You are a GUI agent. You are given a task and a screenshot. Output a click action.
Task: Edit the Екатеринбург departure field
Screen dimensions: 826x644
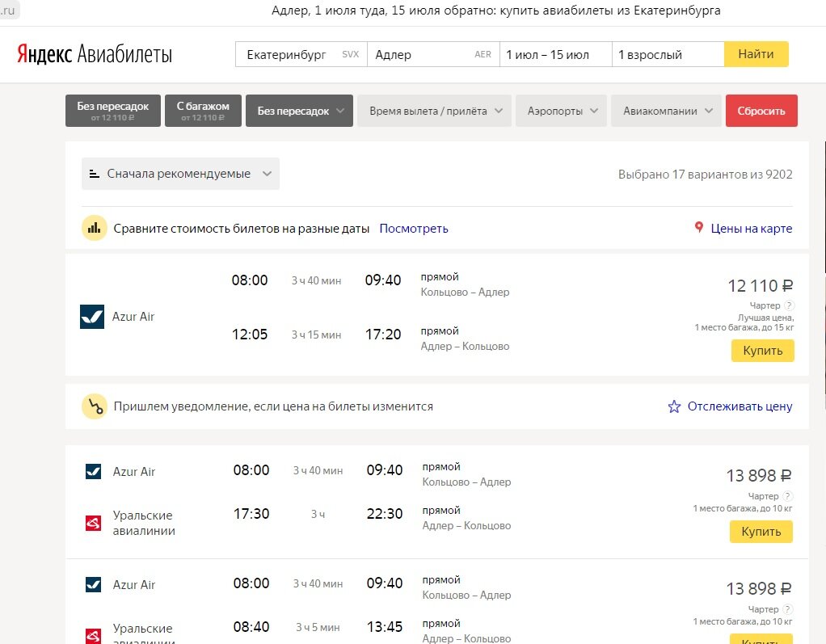point(301,54)
